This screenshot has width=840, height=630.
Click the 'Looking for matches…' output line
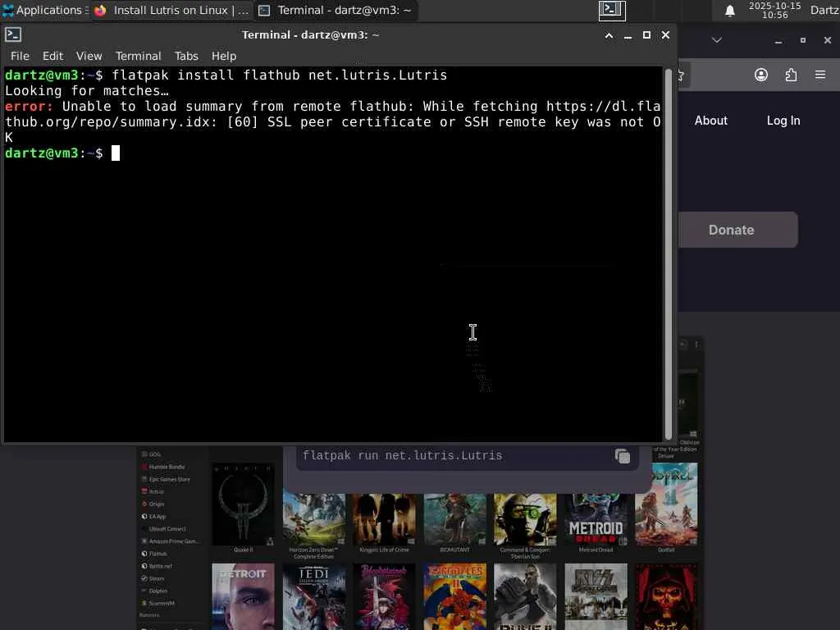click(87, 90)
